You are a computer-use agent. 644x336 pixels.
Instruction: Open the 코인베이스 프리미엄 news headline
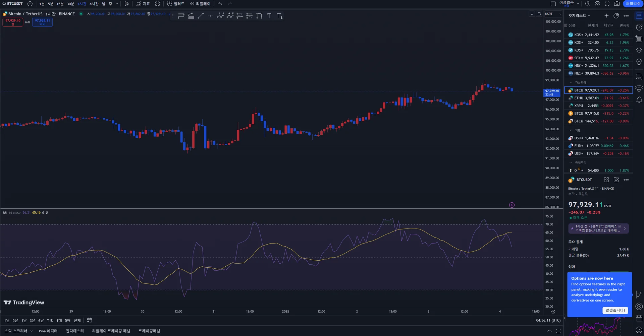coord(599,228)
